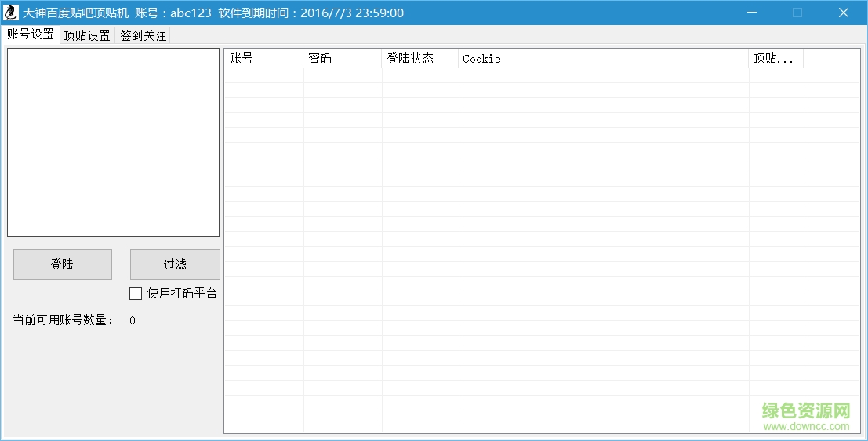
Task: Select the 密码 column header
Action: point(343,59)
